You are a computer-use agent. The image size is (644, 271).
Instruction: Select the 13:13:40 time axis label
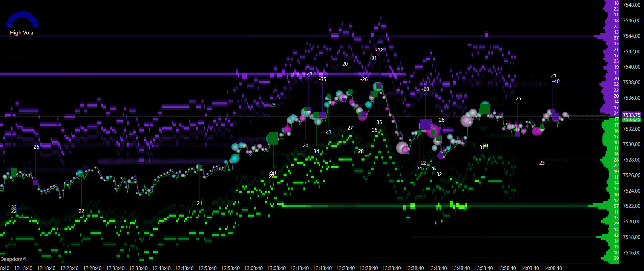click(299, 268)
